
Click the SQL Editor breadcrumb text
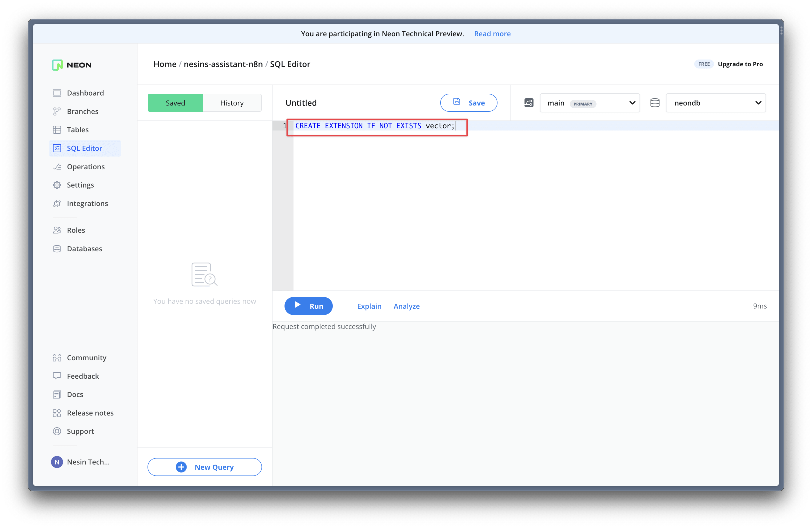click(x=290, y=64)
